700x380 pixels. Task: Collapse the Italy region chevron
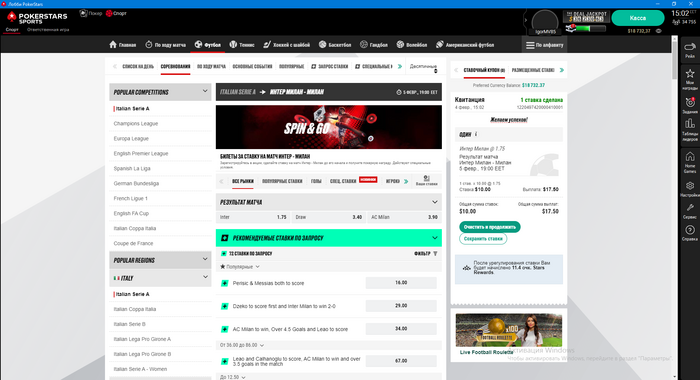coord(205,277)
